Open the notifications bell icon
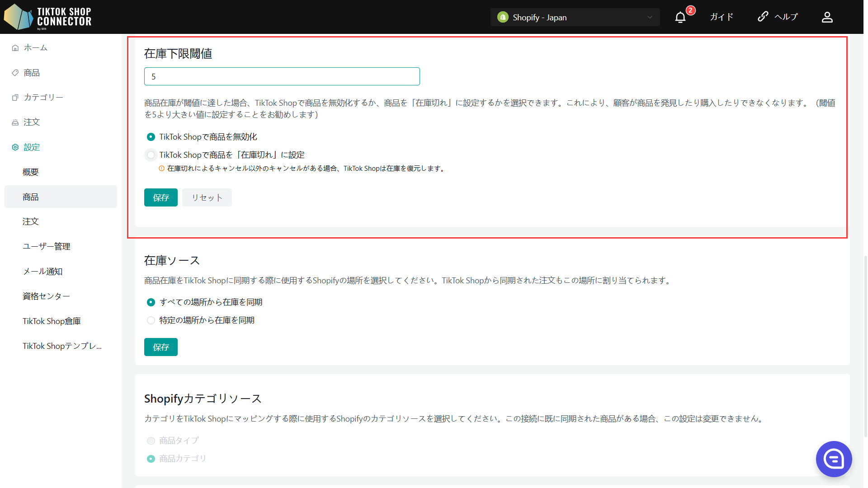Screen dimensions: 868x488 click(x=680, y=18)
